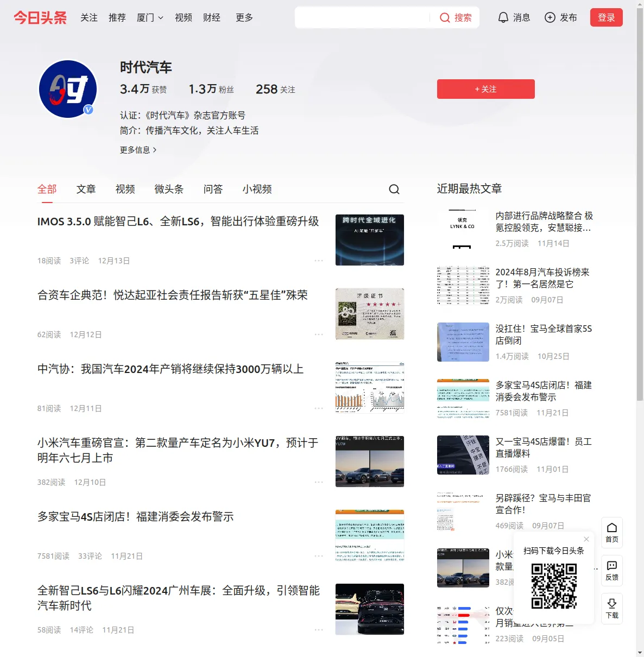Open car thumbnail of 小米YU7 feed article
This screenshot has height=657, width=644.
pyautogui.click(x=370, y=462)
